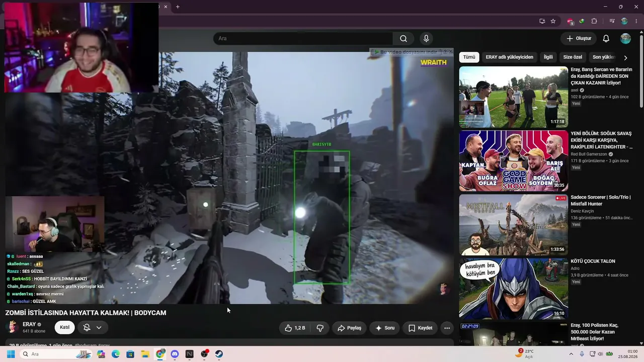Close the video download bar
Viewport: 644px width, 362px height.
click(x=451, y=52)
